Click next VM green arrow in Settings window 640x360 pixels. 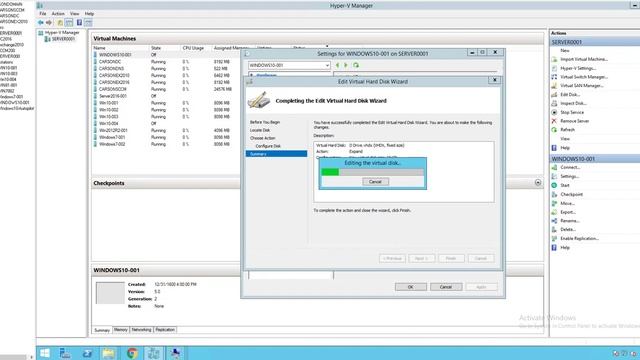(x=346, y=65)
